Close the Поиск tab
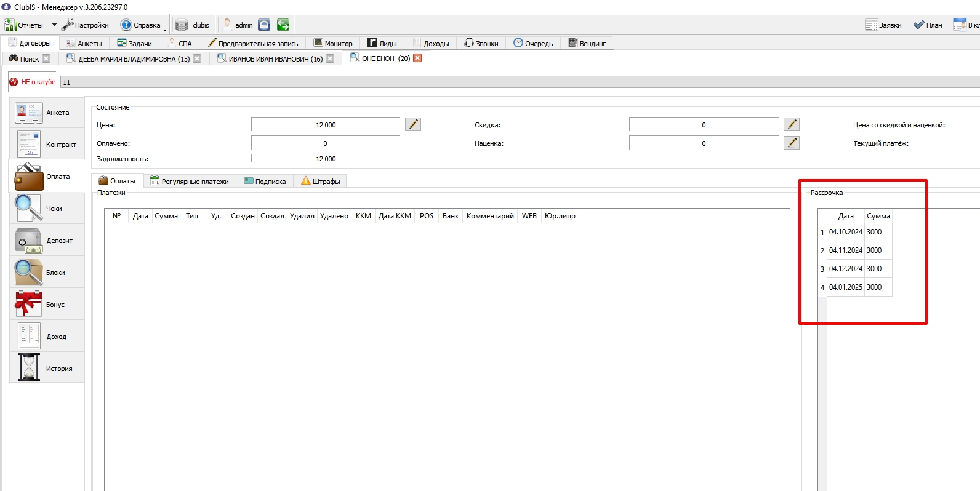This screenshot has width=980, height=491. pyautogui.click(x=46, y=58)
